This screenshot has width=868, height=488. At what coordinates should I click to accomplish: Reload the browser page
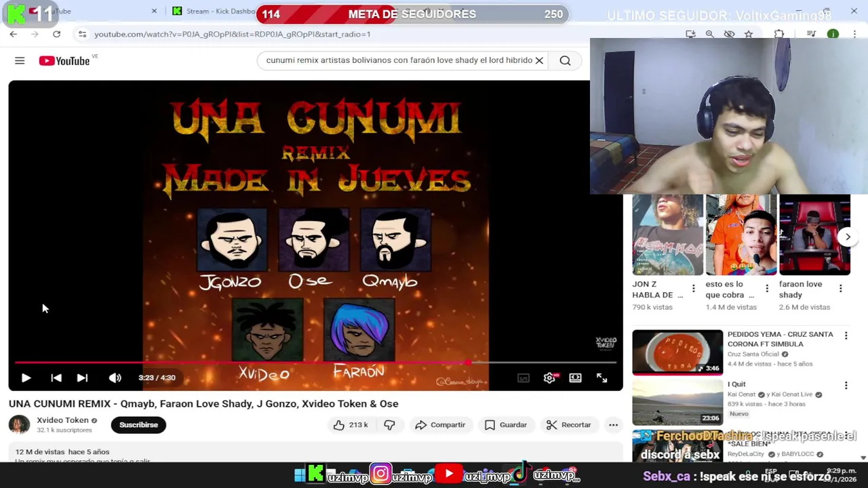(x=56, y=34)
